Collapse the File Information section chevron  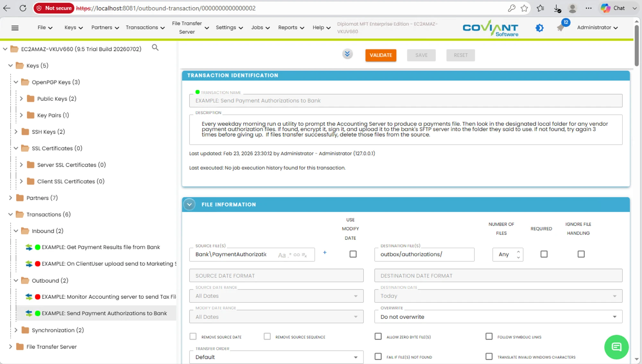(x=189, y=204)
